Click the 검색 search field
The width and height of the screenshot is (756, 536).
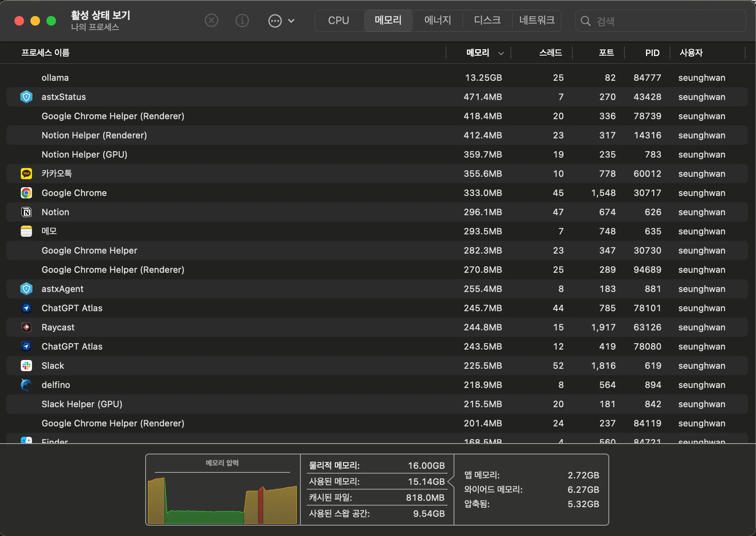coord(664,21)
